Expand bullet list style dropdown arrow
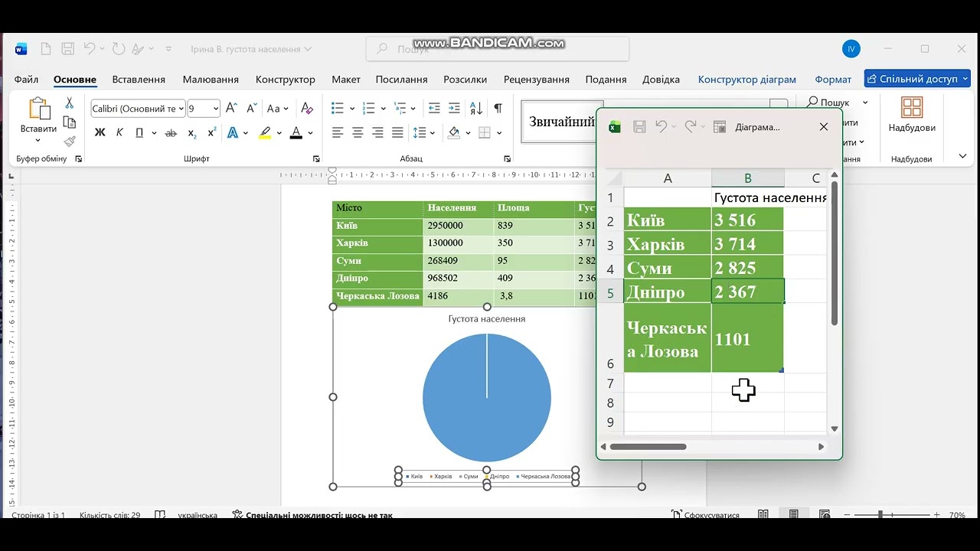Image resolution: width=980 pixels, height=551 pixels. (352, 109)
